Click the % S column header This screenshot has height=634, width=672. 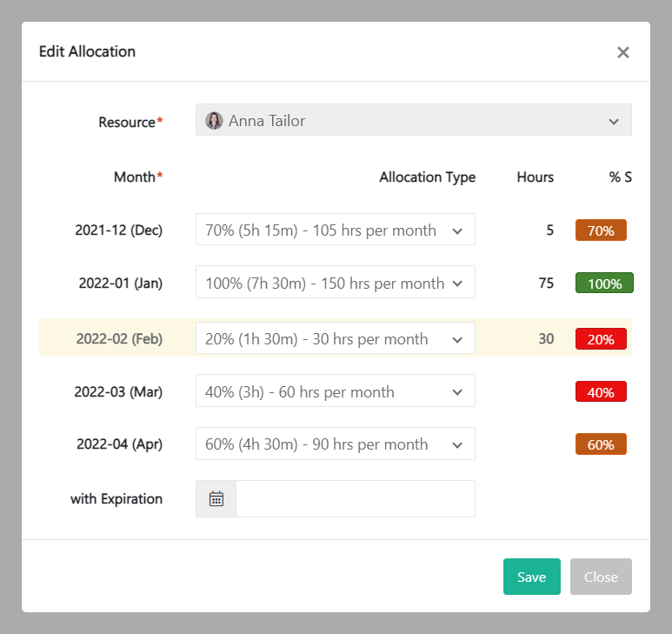620,177
